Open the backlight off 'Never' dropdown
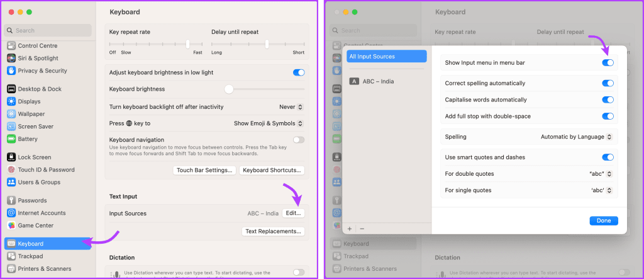 click(291, 107)
